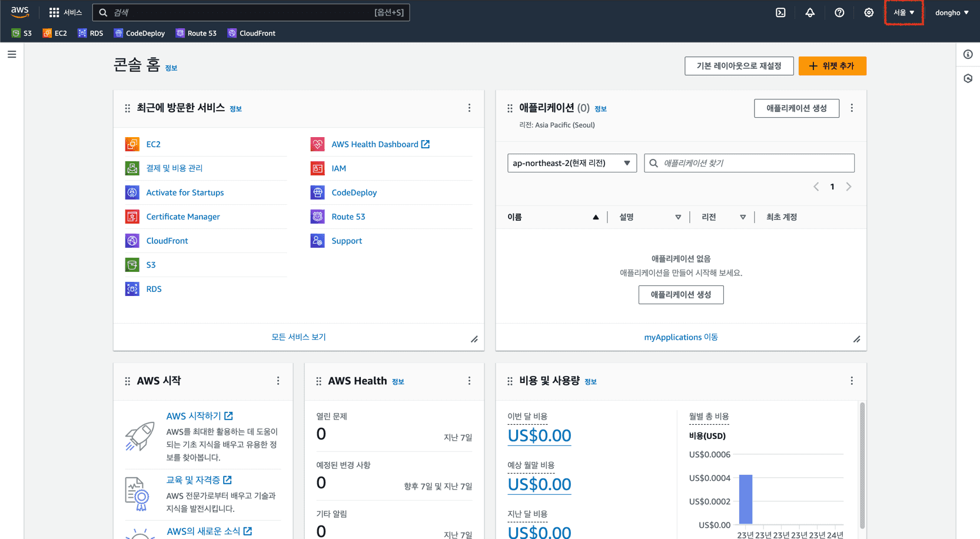This screenshot has width=980, height=539.
Task: Click 정보 link next to AWS Health
Action: click(398, 382)
